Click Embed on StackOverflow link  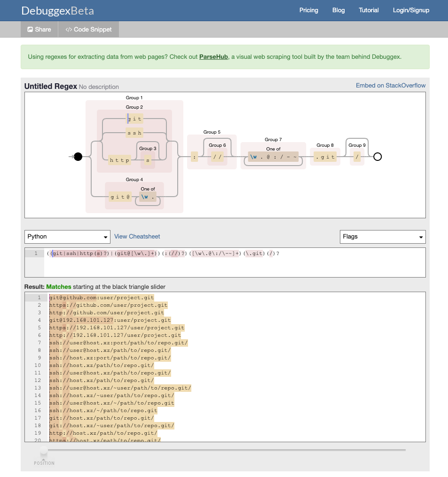(390, 85)
